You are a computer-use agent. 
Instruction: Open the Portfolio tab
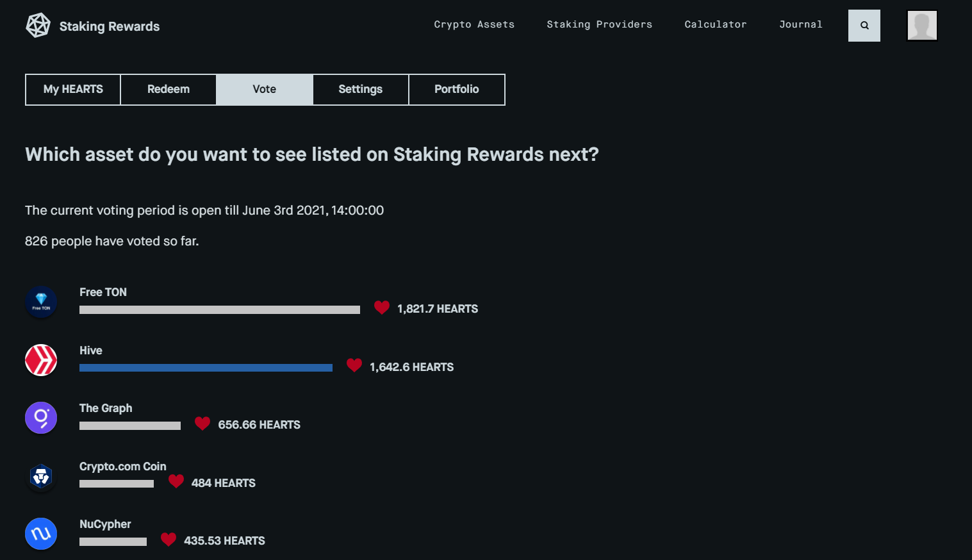tap(457, 90)
